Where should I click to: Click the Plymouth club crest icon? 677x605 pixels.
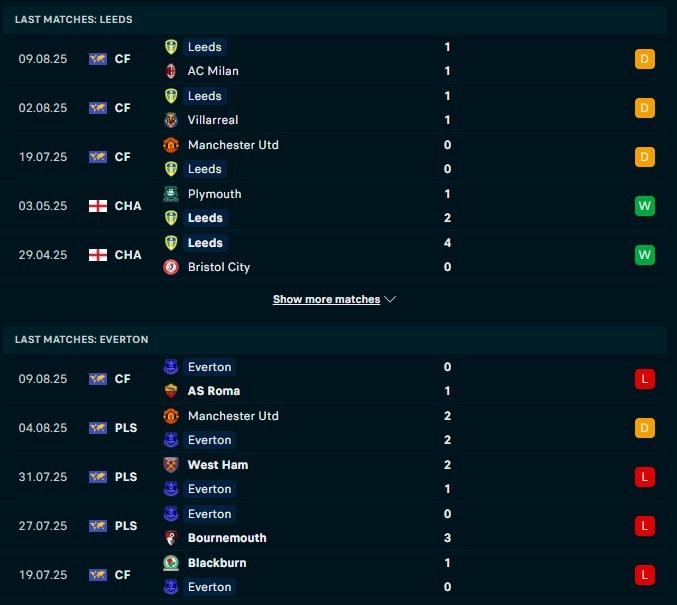(x=171, y=194)
